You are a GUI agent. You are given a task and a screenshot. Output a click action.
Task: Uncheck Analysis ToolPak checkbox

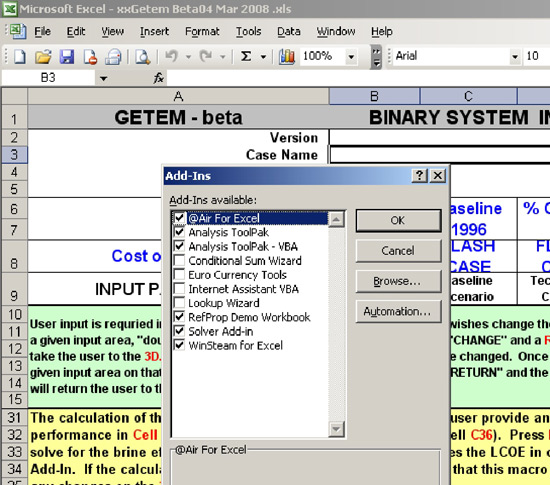(x=179, y=232)
